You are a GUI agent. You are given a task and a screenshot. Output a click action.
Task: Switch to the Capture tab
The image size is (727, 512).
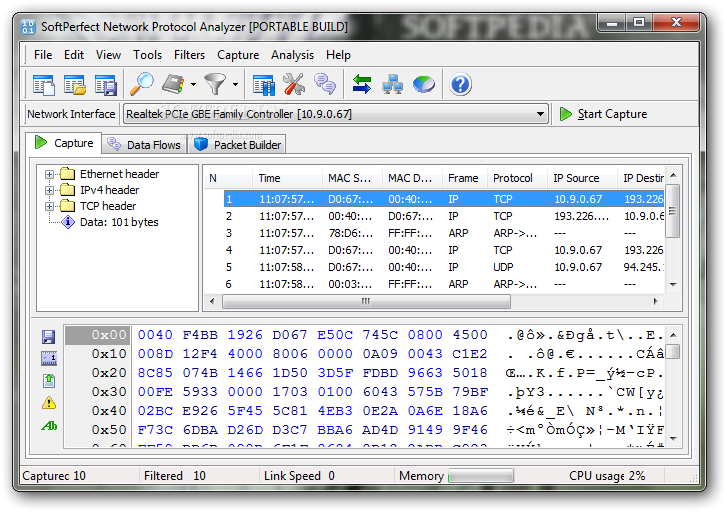pos(64,143)
